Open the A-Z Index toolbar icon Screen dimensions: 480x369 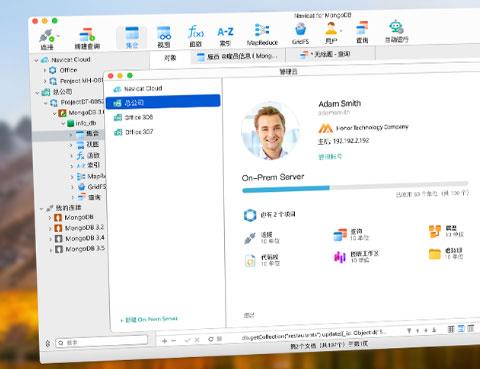(225, 32)
